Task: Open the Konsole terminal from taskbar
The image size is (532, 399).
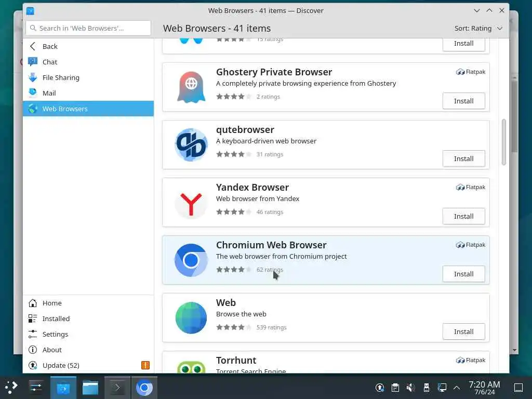Action: point(117,388)
